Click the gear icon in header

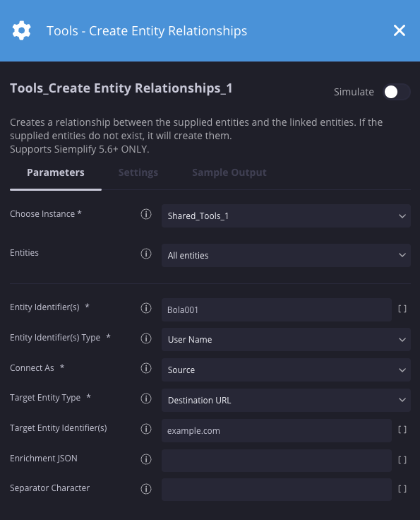[22, 30]
